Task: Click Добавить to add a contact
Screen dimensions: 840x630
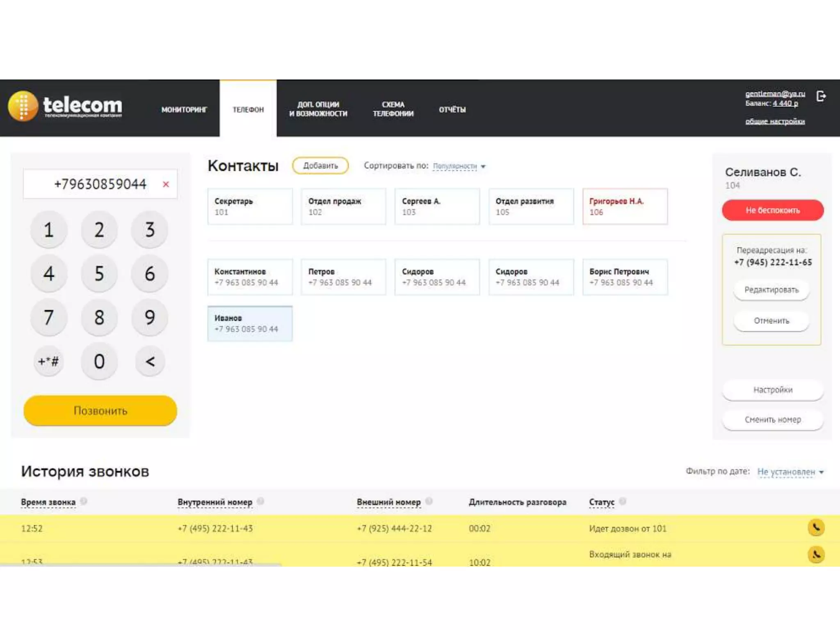Action: point(320,166)
